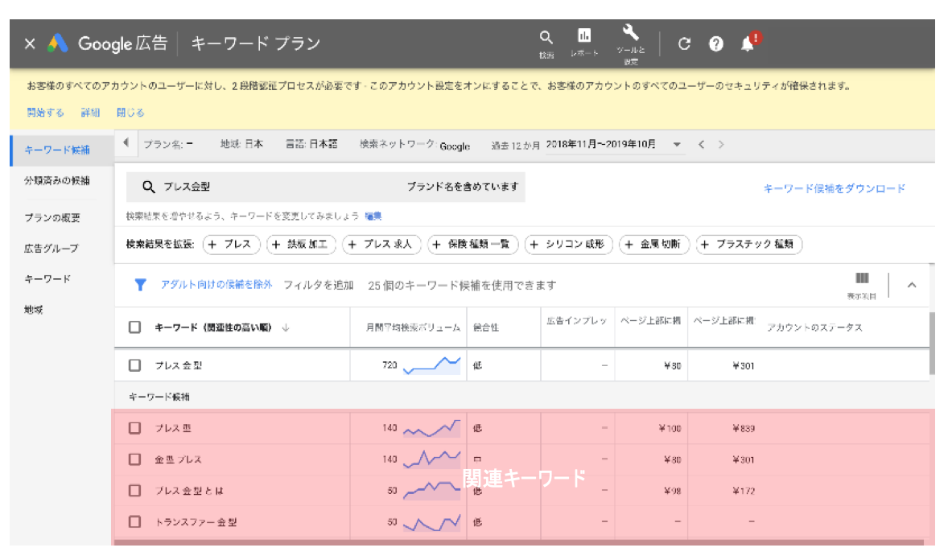Select the トランスファー 金型 keyword checkbox
Viewport: 948px width, 560px height.
pos(135,522)
